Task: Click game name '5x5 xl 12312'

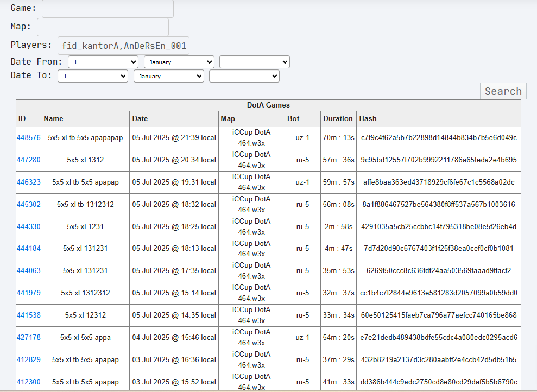Action: point(85,315)
